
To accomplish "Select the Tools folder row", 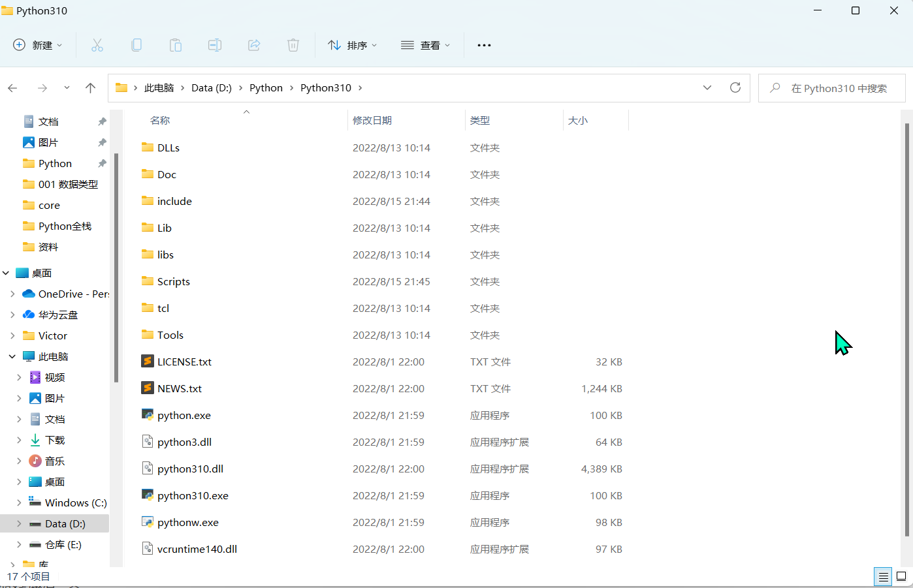I will (x=383, y=335).
